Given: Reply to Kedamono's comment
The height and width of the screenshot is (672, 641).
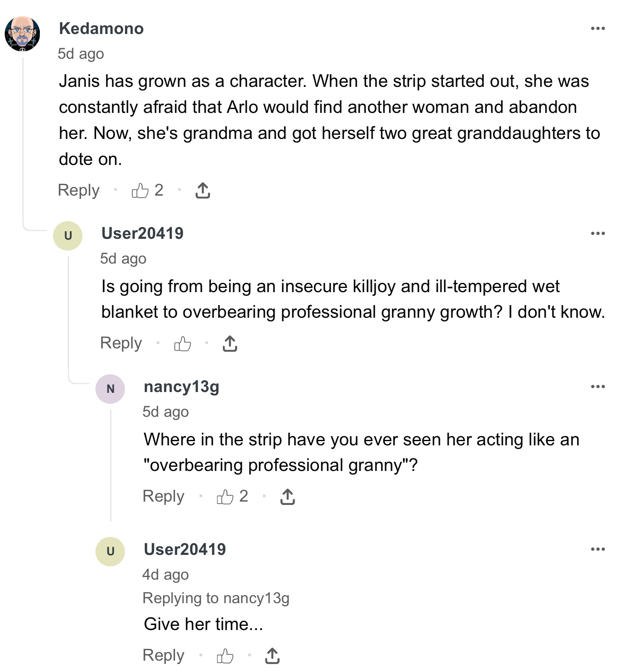Looking at the screenshot, I should pos(78,191).
